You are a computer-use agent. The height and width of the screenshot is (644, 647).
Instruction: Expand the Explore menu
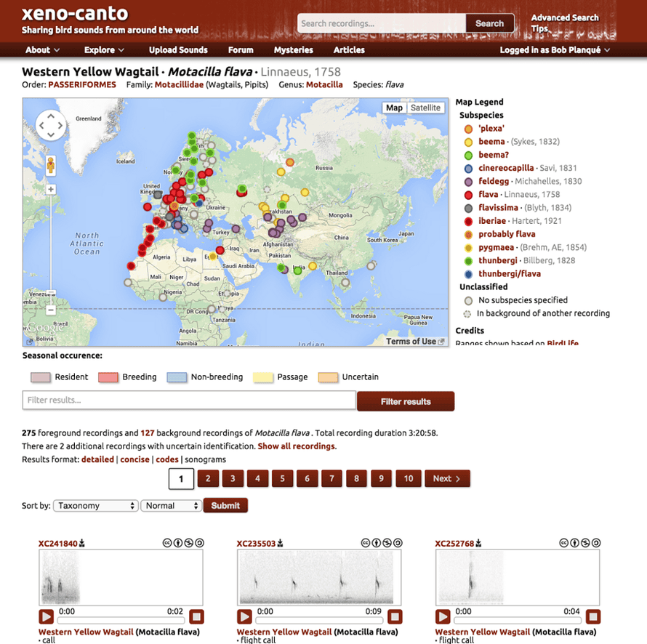[104, 50]
